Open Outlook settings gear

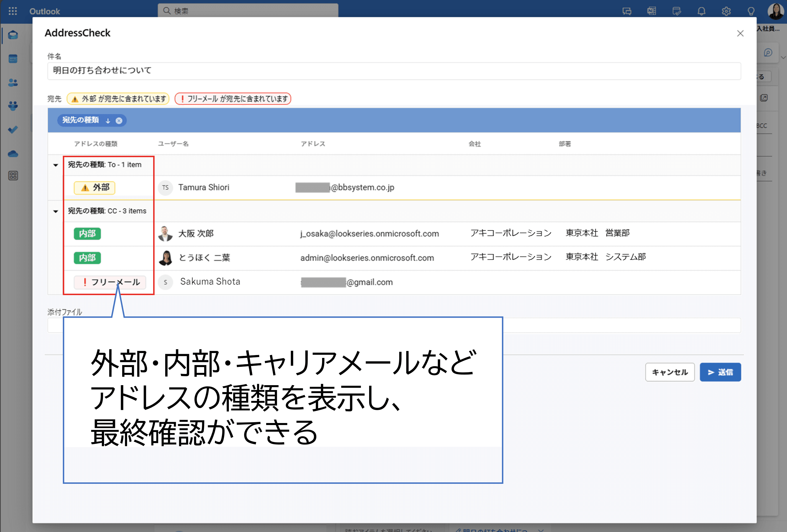tap(726, 11)
